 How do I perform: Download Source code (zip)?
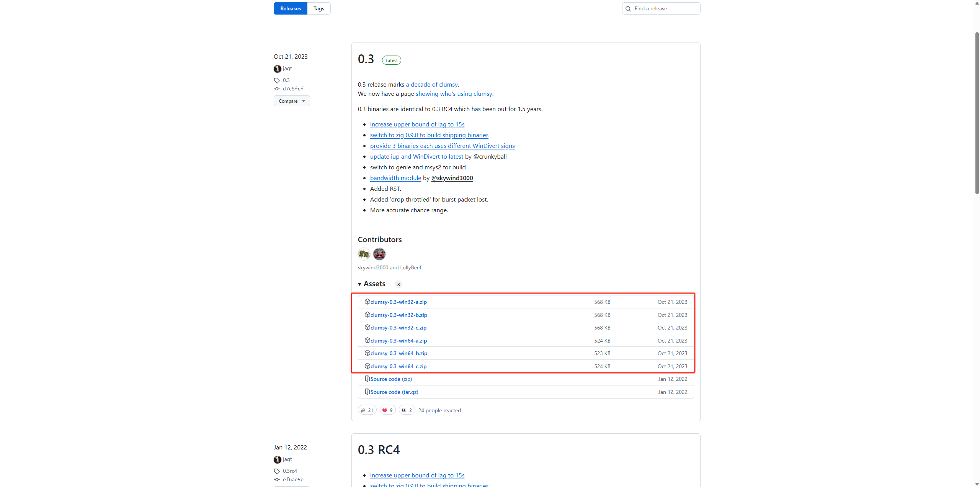pyautogui.click(x=391, y=379)
